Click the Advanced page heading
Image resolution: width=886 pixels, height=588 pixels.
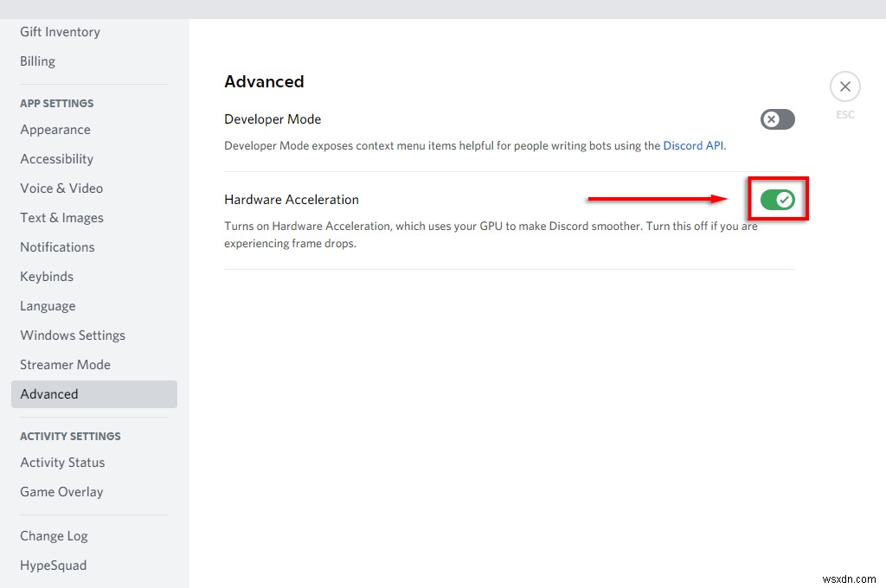pyautogui.click(x=264, y=82)
